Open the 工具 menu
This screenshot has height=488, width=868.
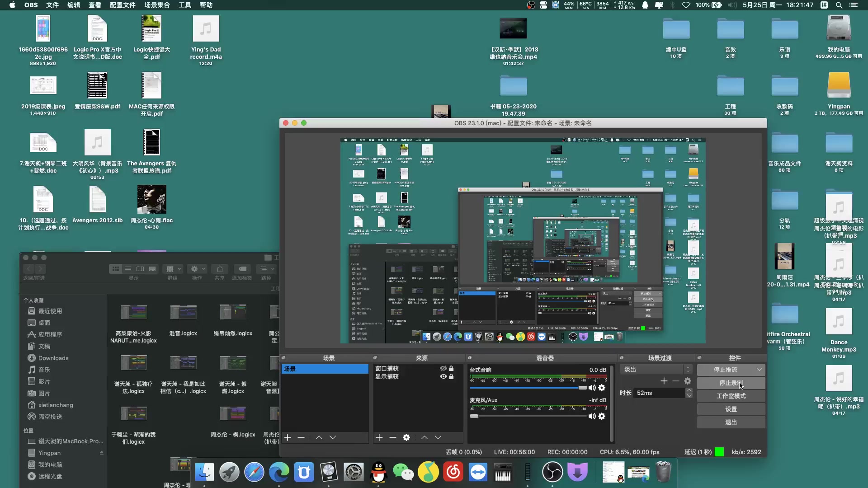(185, 5)
